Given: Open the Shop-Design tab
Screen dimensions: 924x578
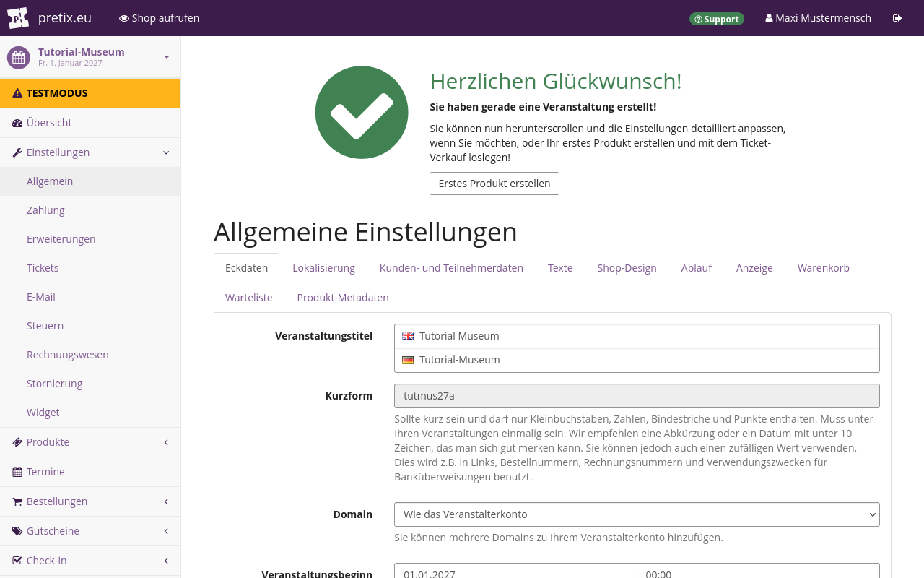Looking at the screenshot, I should click(x=627, y=268).
